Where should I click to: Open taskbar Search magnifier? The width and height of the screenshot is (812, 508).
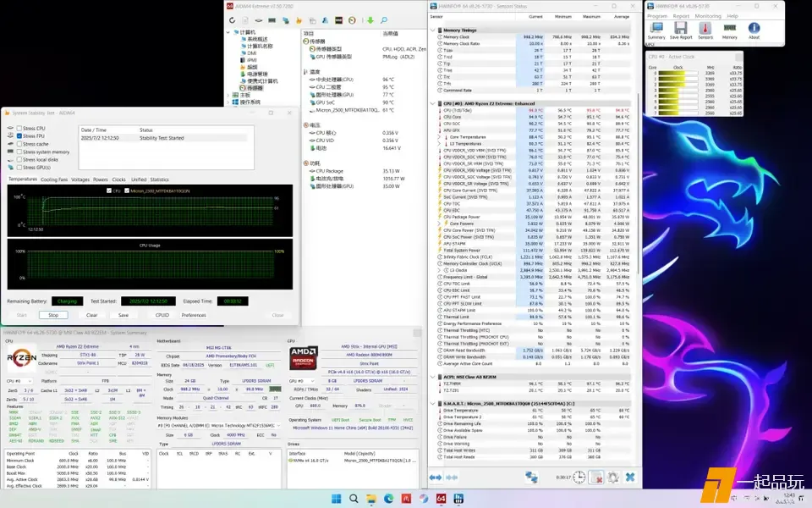pyautogui.click(x=354, y=499)
